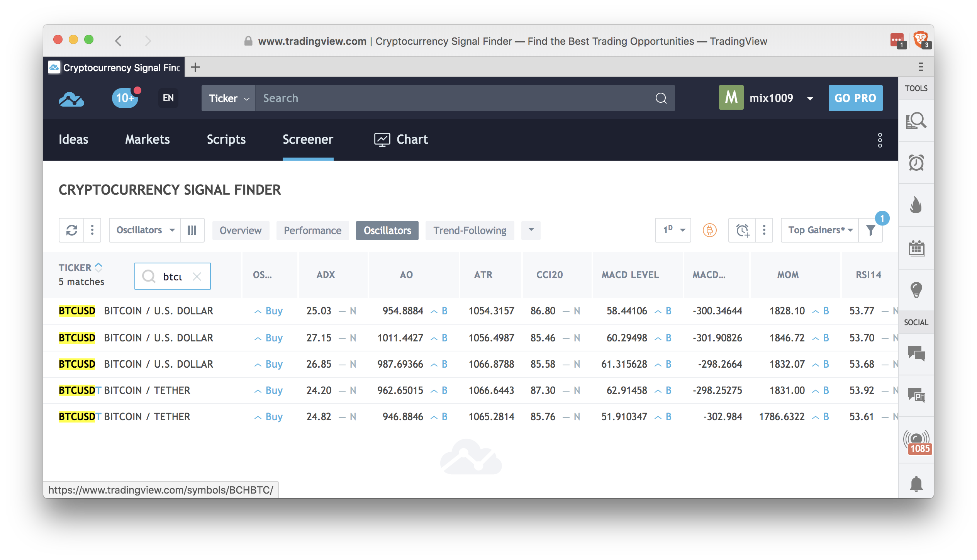Open the 1D time interval dropdown
Viewport: 977px width, 560px height.
point(673,230)
